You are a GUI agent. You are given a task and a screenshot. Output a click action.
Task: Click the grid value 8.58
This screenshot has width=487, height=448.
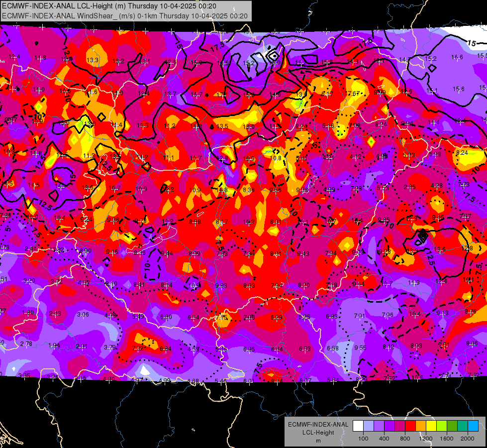(x=195, y=222)
